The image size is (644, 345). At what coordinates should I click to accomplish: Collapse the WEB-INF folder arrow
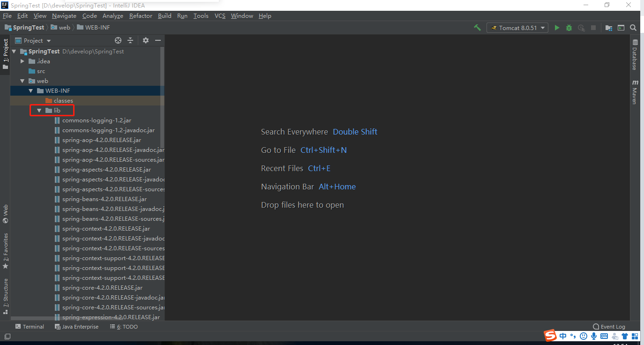(x=31, y=91)
